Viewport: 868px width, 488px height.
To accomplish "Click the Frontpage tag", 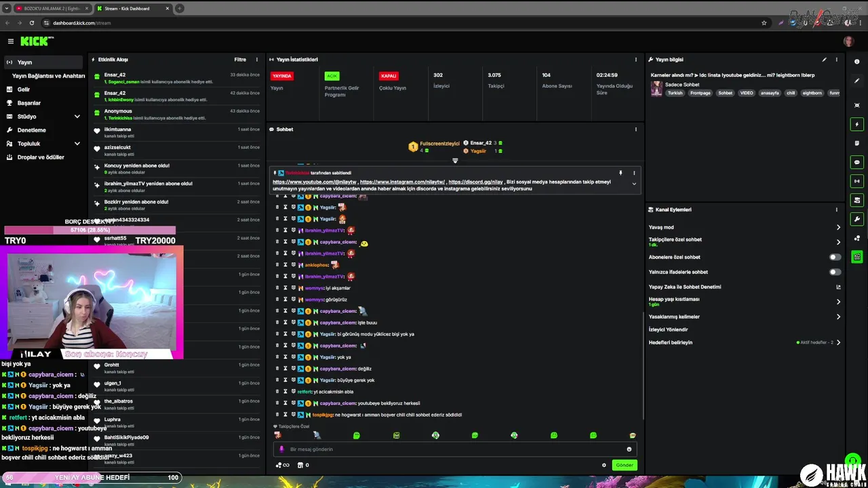I will tap(701, 93).
